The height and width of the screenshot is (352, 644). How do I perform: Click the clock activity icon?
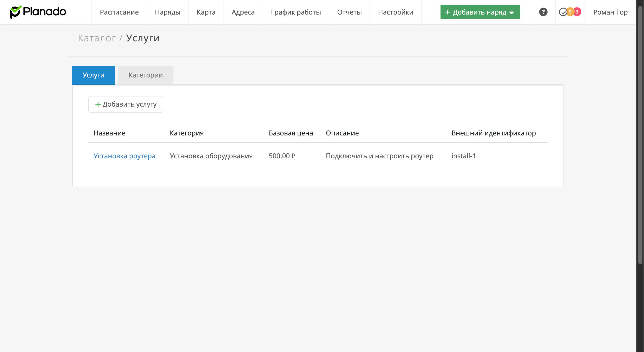563,12
